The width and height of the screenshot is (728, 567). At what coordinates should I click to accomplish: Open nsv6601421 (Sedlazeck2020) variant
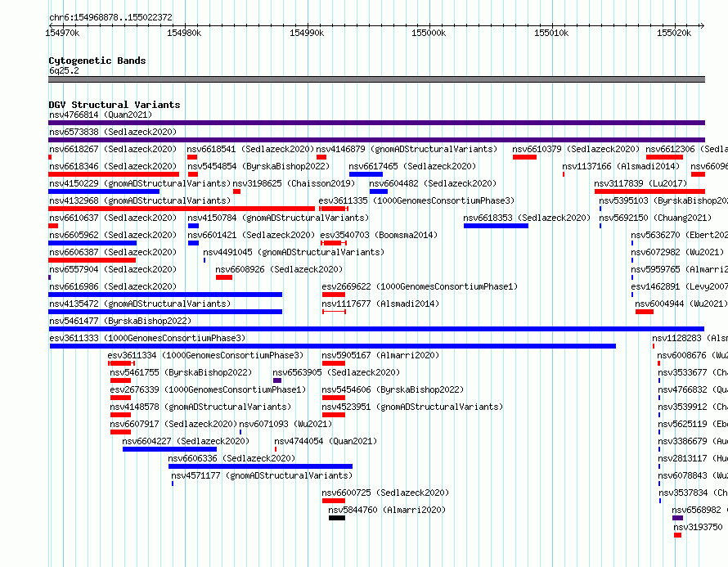pyautogui.click(x=251, y=235)
